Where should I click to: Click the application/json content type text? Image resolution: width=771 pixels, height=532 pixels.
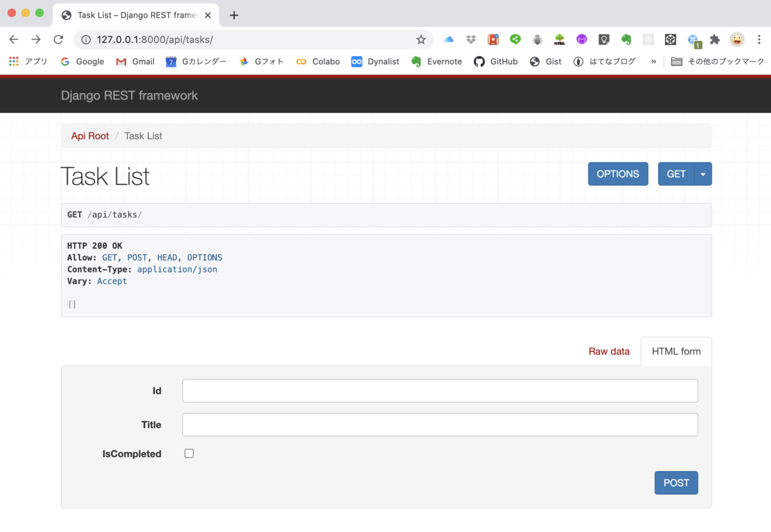(177, 269)
